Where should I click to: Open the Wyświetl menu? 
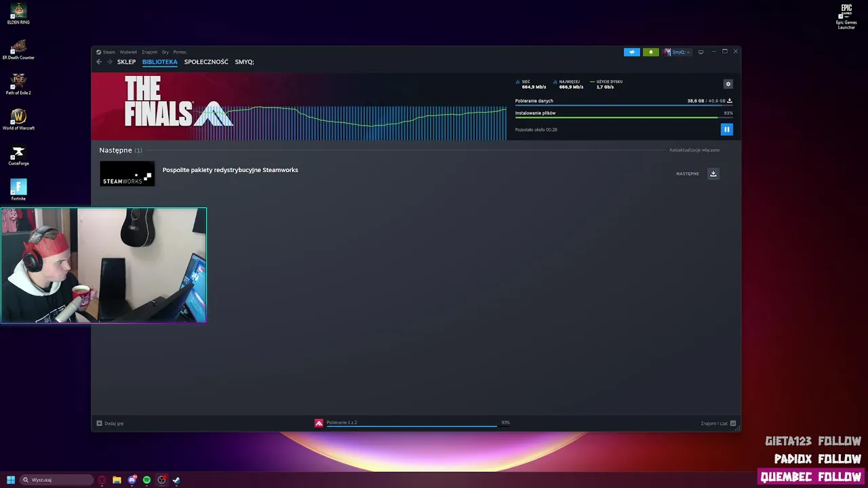pyautogui.click(x=128, y=52)
